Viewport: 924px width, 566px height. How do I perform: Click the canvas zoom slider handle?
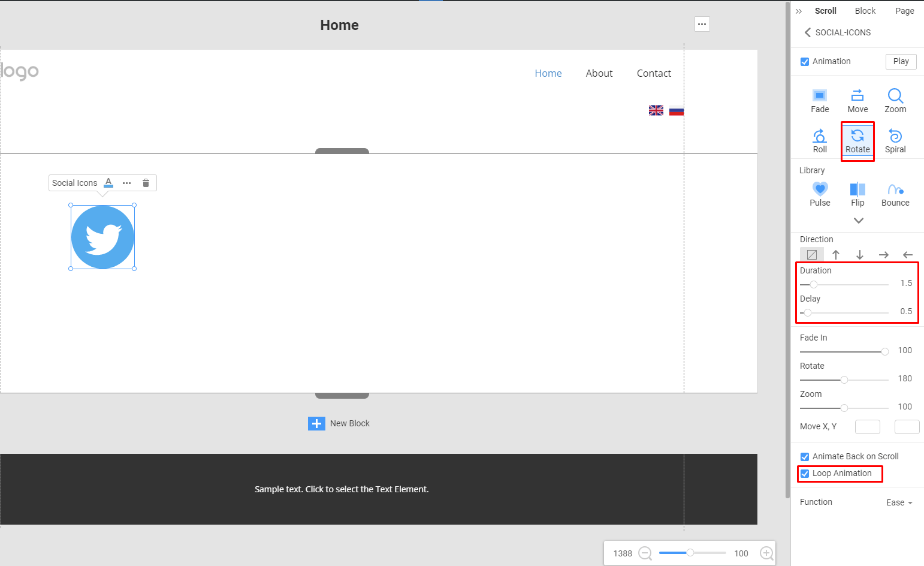[x=690, y=553]
